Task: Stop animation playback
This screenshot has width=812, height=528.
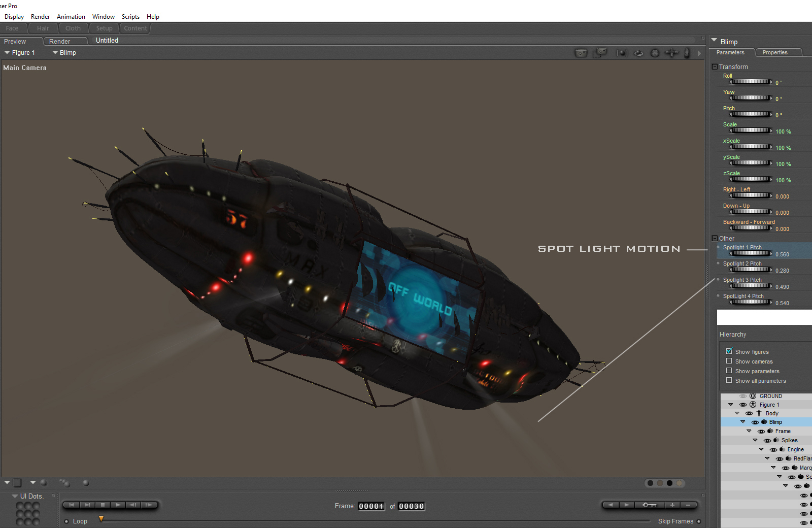Action: 103,505
